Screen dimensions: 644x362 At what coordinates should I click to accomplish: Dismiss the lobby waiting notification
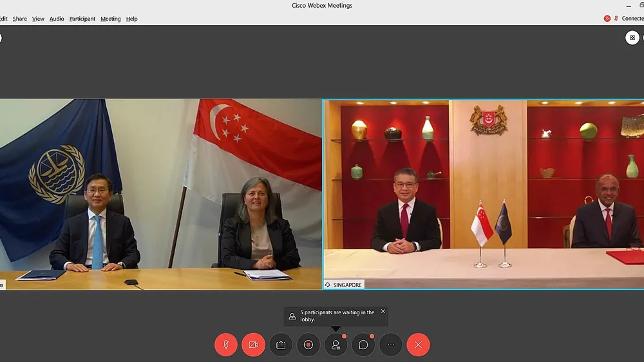click(383, 312)
